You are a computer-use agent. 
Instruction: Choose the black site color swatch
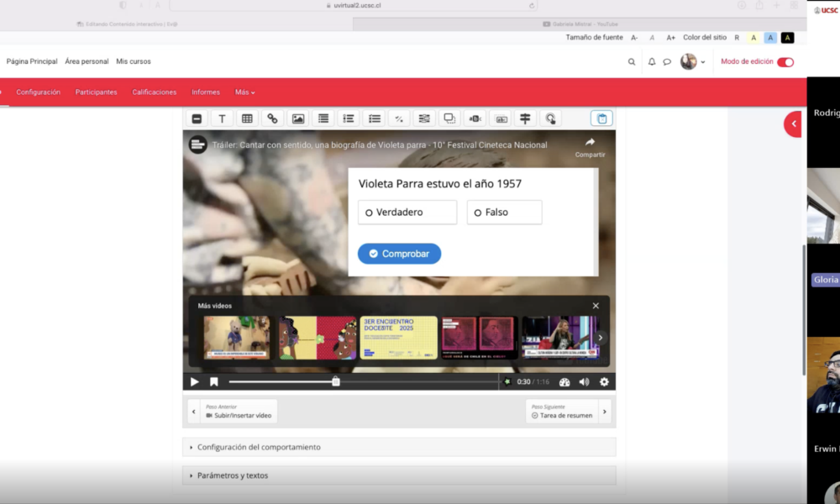tap(788, 38)
